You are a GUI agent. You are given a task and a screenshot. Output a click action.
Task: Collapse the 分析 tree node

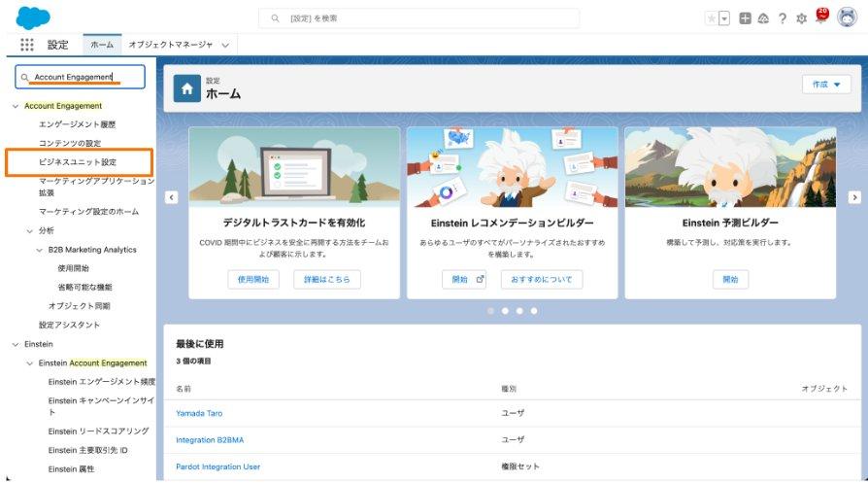point(30,231)
